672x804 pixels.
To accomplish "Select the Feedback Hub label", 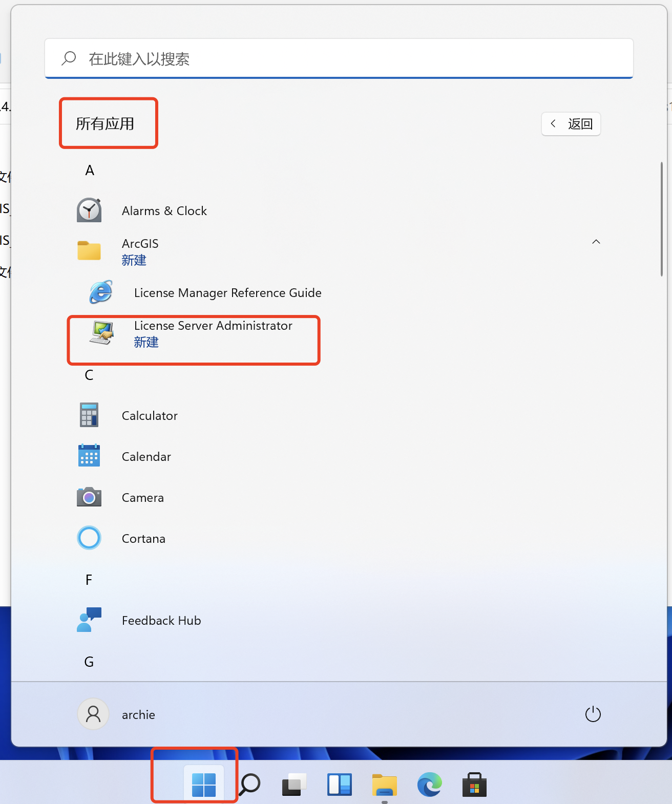I will pyautogui.click(x=161, y=620).
